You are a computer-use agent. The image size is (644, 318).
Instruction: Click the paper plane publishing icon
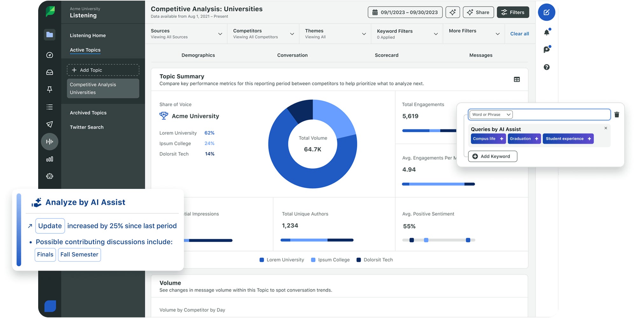(x=50, y=124)
